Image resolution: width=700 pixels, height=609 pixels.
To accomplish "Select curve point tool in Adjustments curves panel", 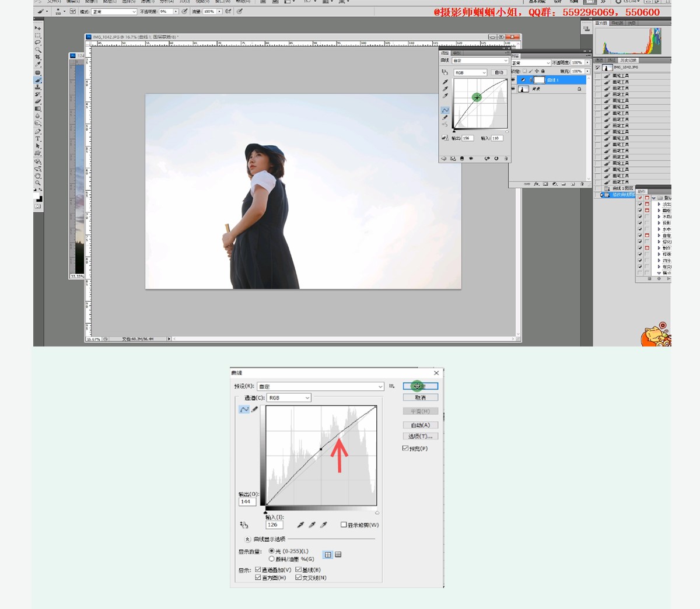I will click(x=445, y=110).
